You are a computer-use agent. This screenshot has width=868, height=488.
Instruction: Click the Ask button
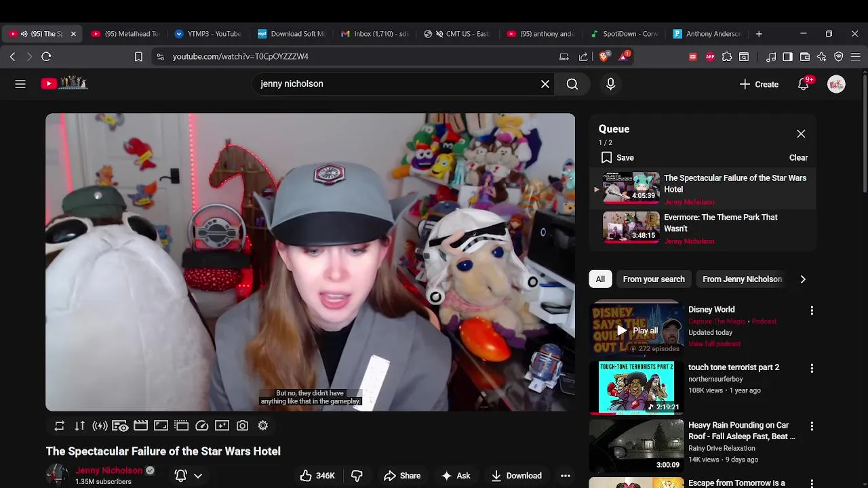[456, 476]
